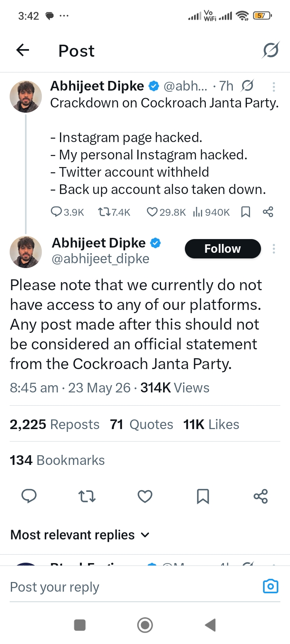
Task: Tap the reply bubble under main post
Action: click(x=29, y=496)
